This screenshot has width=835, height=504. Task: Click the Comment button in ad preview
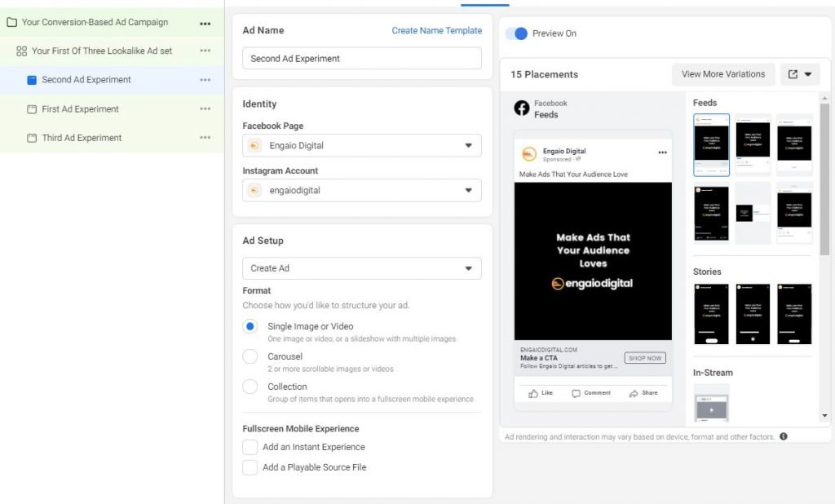coord(591,393)
